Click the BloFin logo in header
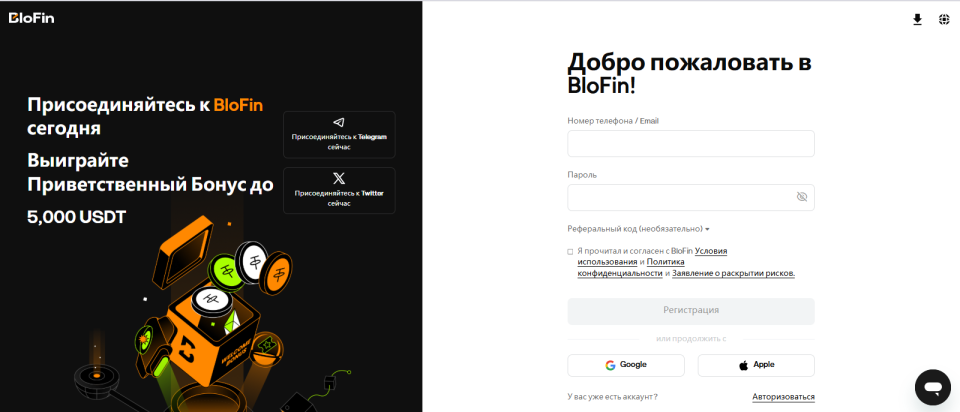 click(x=30, y=18)
